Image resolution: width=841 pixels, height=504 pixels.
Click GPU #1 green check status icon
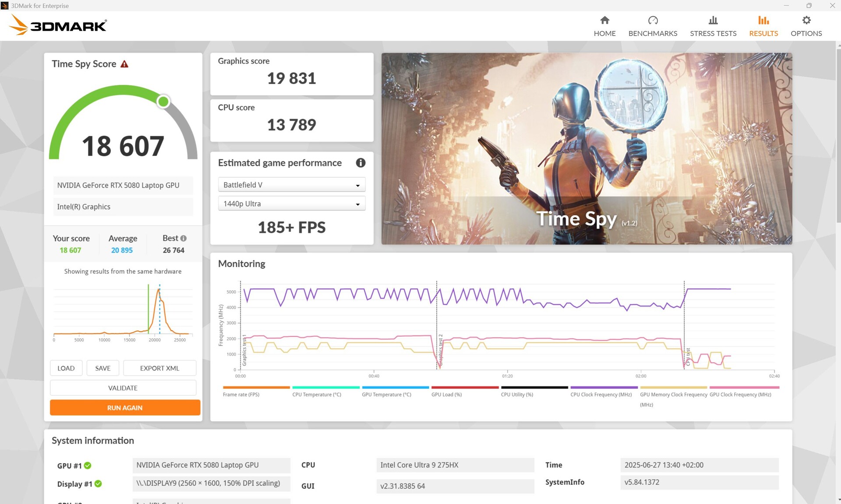coord(88,465)
